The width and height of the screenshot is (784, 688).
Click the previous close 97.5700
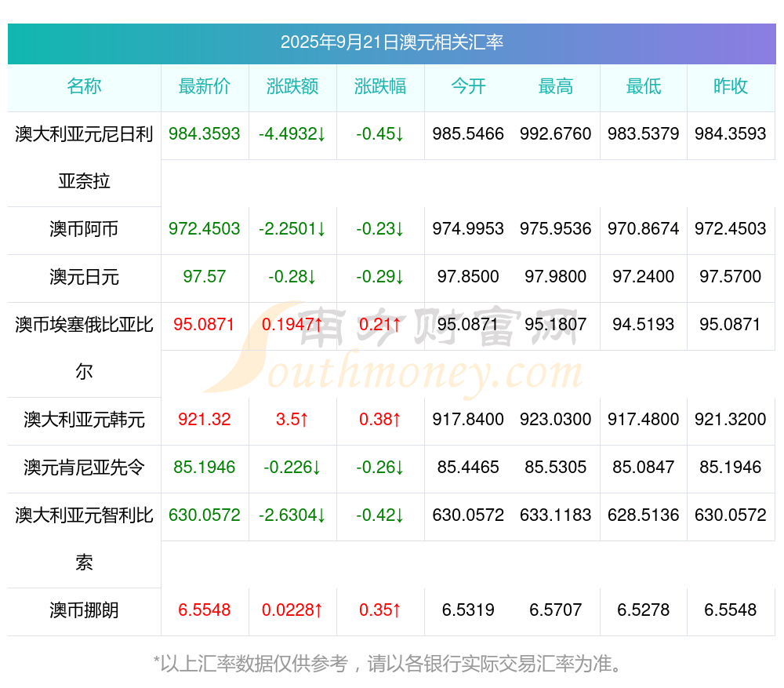pos(731,276)
